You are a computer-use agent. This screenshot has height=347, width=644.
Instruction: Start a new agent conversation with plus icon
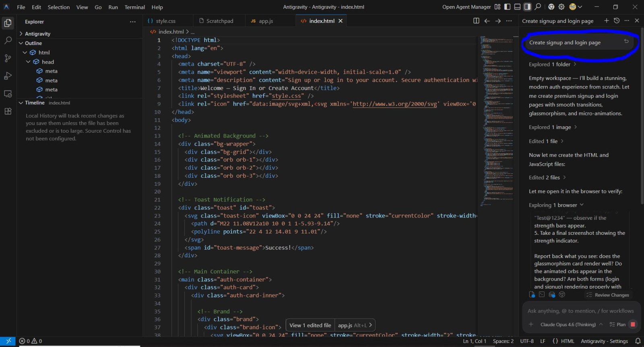coord(607,21)
